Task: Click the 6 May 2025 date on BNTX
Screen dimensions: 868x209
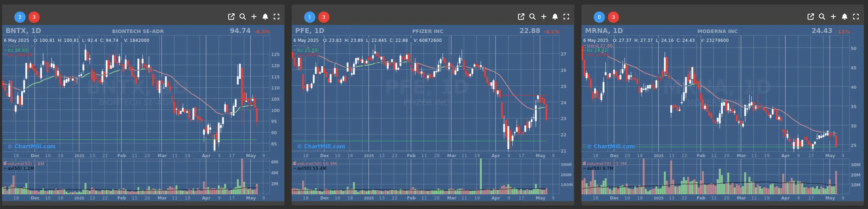Action: [x=16, y=40]
